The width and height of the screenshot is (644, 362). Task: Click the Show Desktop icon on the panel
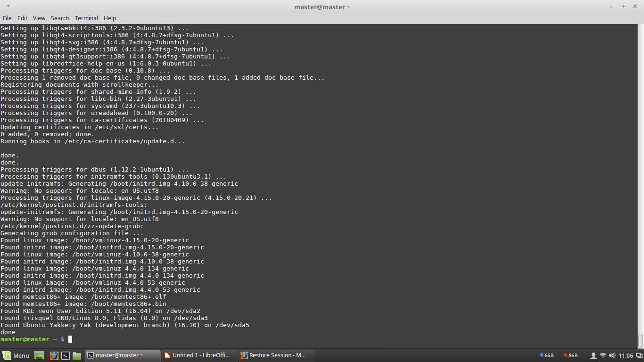point(39,355)
